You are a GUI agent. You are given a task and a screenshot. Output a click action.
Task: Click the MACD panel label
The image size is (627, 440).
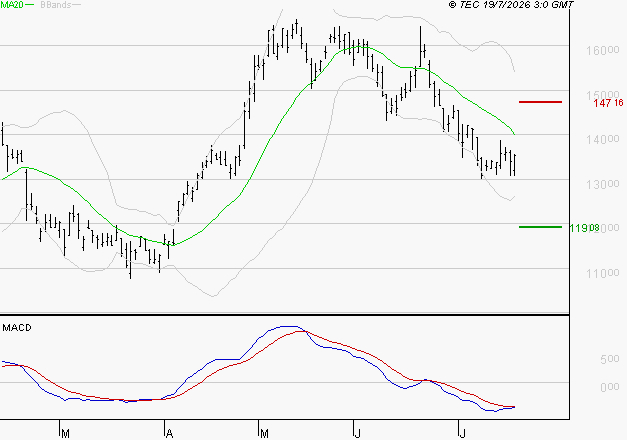(x=17, y=328)
